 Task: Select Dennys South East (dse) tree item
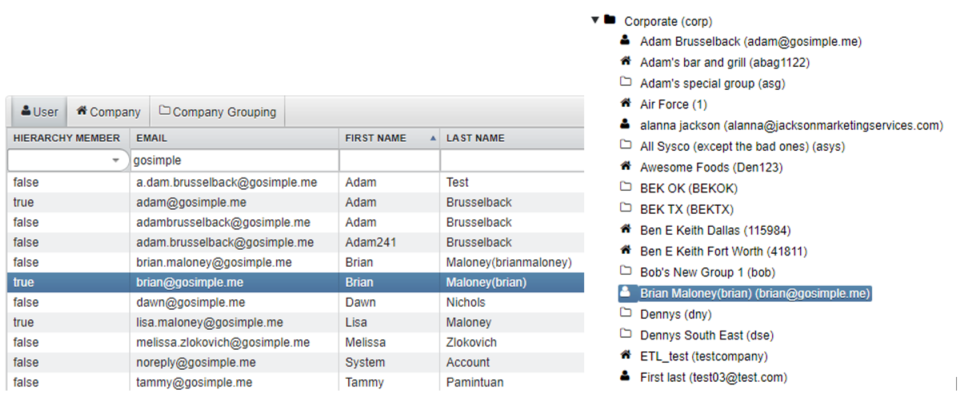pyautogui.click(x=707, y=335)
